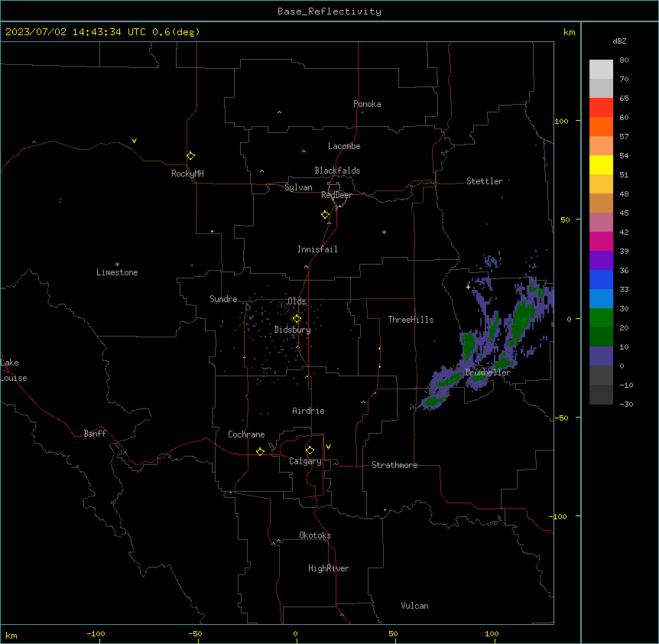Click the Drumheller city label
The image size is (659, 644).
488,372
